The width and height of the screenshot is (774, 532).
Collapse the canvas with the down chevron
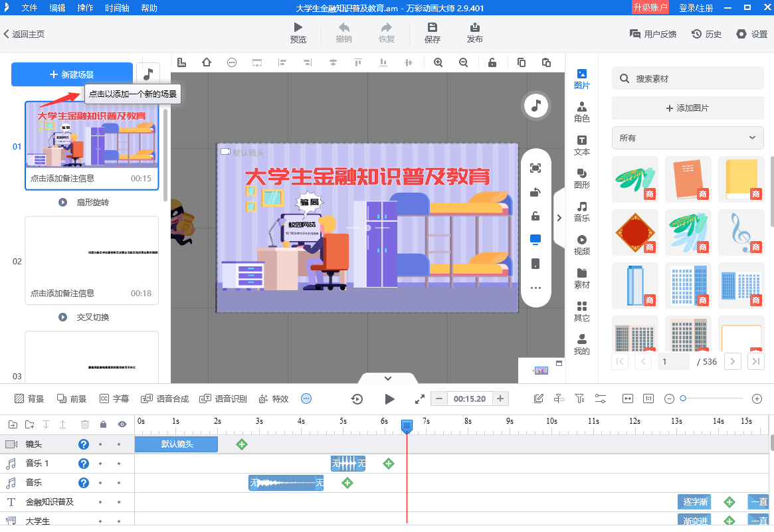pyautogui.click(x=387, y=377)
